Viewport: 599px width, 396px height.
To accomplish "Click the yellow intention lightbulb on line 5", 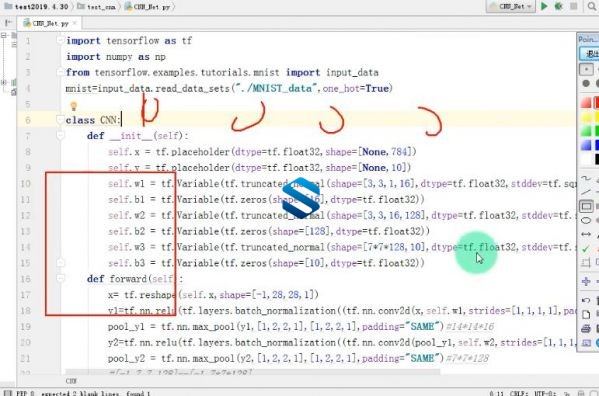I will click(73, 105).
